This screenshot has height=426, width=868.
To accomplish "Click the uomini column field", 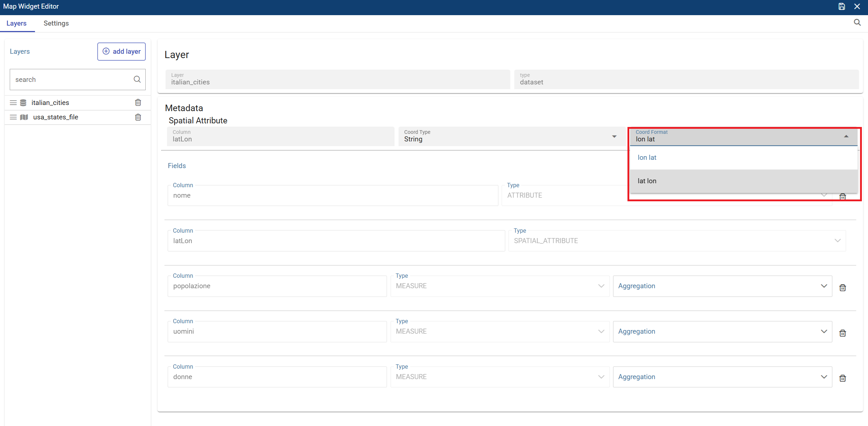I will pyautogui.click(x=277, y=331).
